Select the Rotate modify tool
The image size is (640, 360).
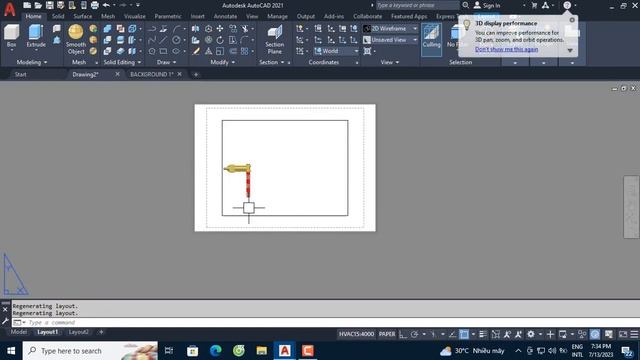[x=220, y=40]
